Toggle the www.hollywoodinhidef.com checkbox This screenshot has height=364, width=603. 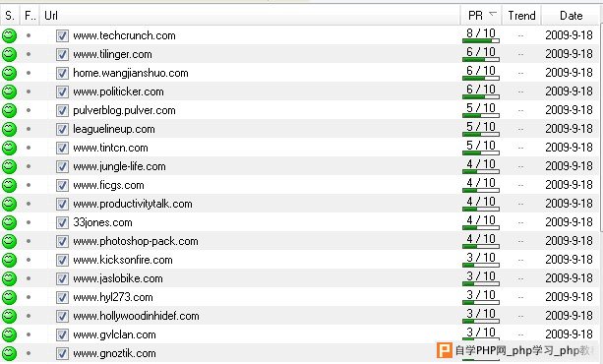[x=62, y=316]
